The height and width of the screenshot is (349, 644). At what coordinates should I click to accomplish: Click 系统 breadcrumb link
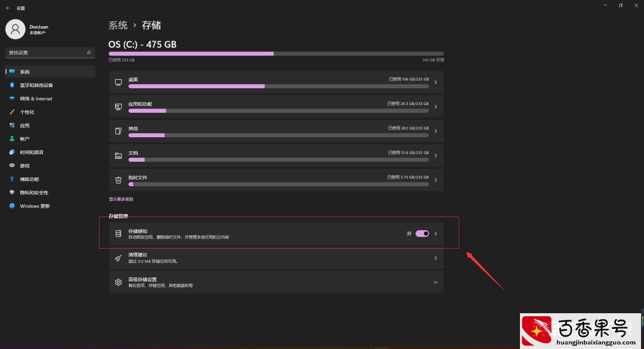pos(118,26)
